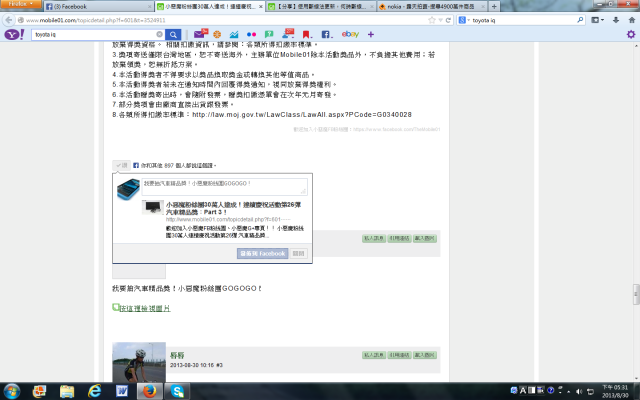640x400 pixels.
Task: Open Windows Explorer folder from taskbar
Action: pos(67,391)
